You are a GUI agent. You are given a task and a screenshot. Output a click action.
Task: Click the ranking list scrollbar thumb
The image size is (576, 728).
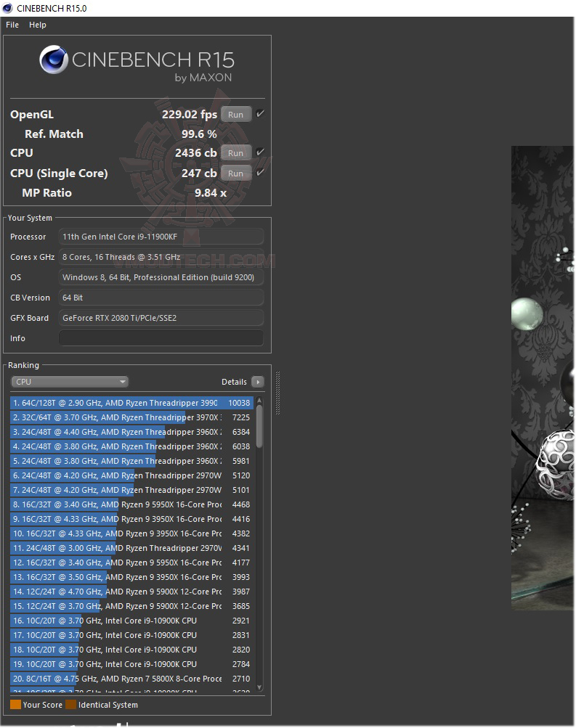(259, 427)
